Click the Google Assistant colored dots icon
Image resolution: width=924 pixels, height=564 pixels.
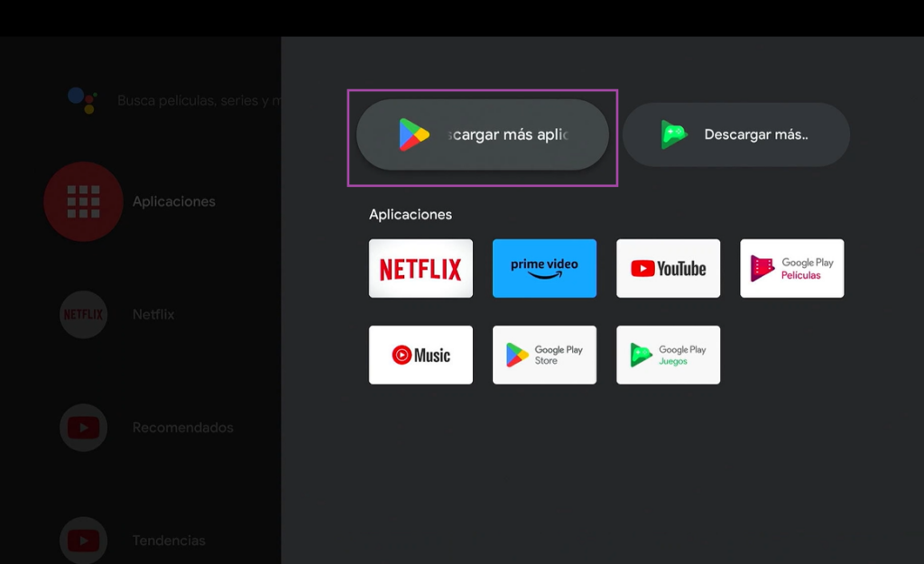(82, 99)
